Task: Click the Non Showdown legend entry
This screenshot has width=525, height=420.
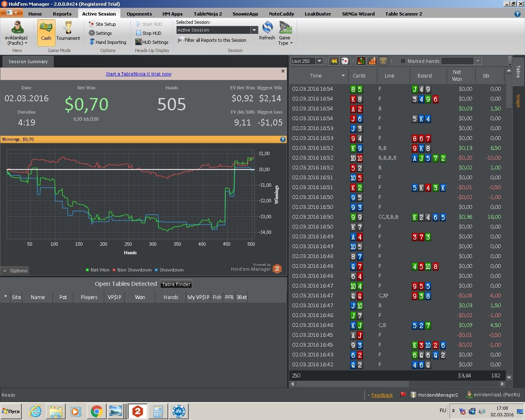Action: pos(132,270)
